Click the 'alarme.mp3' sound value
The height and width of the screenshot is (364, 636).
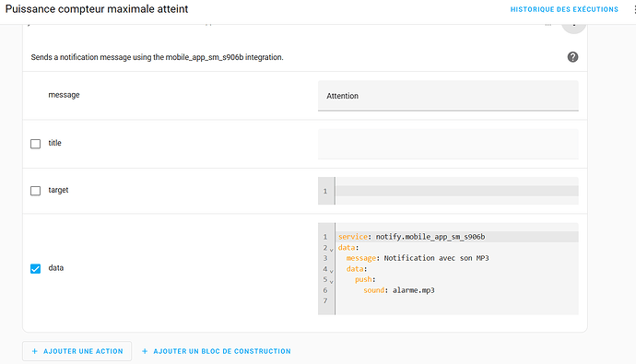tap(413, 290)
